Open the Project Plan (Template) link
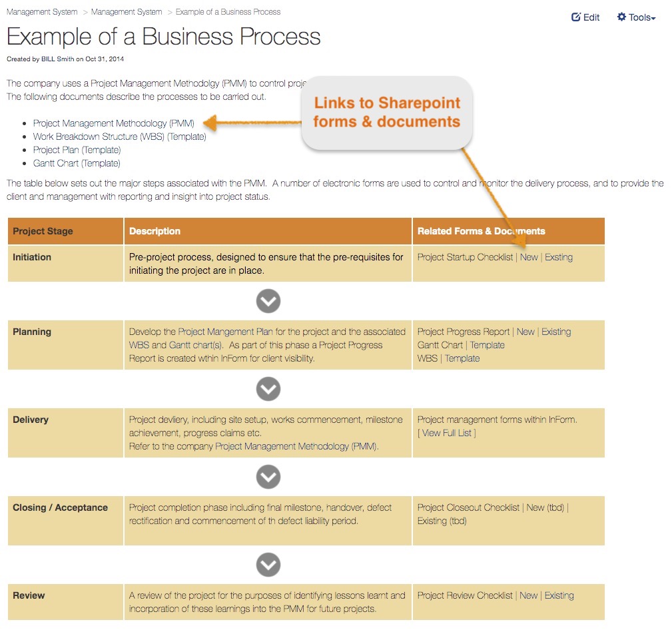This screenshot has height=630, width=672. point(77,150)
